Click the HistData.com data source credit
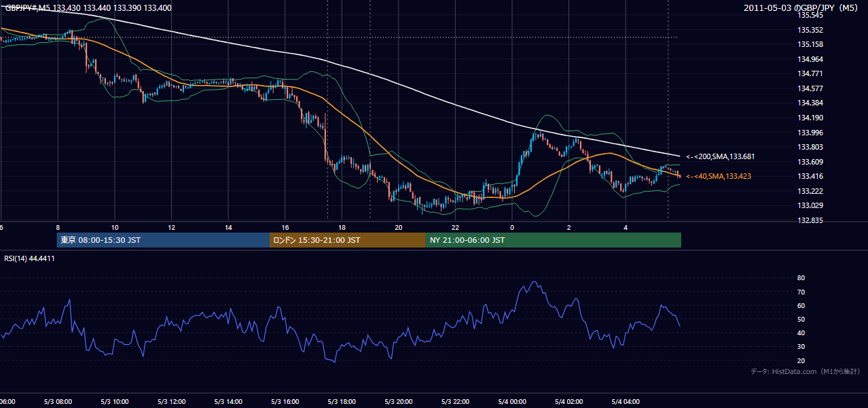The height and width of the screenshot is (408, 868). click(x=806, y=371)
